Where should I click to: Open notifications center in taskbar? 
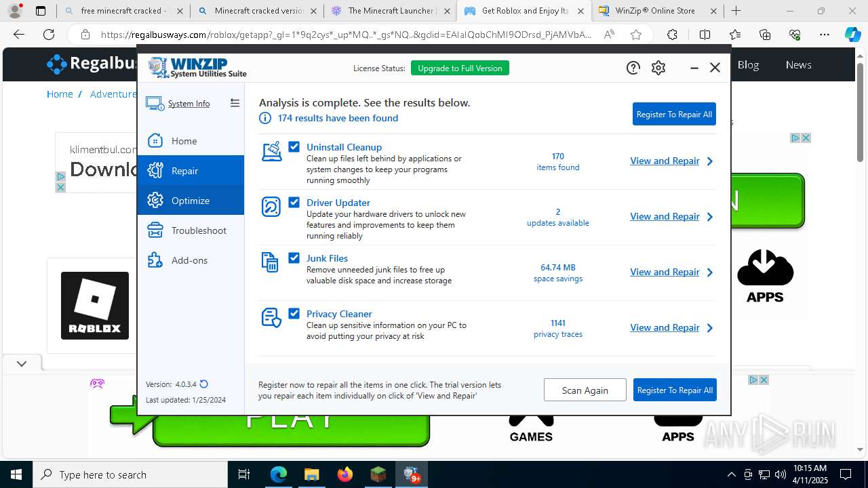846,474
